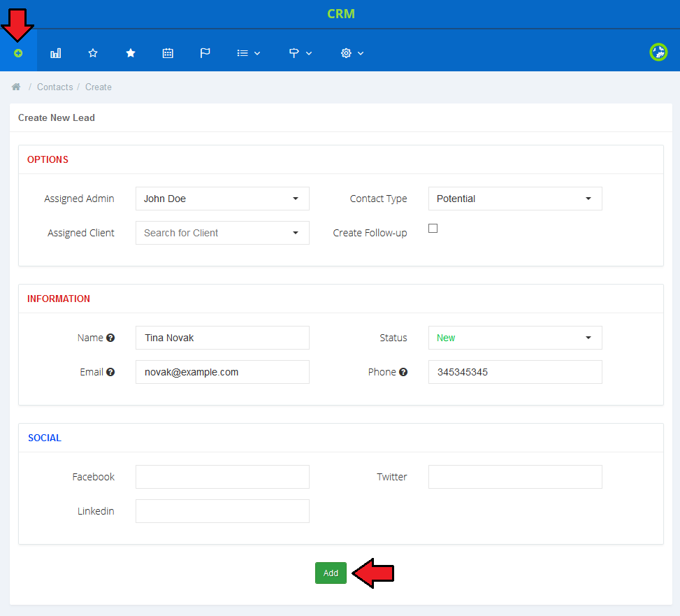Open the list menu icon
This screenshot has width=680, height=616.
click(x=243, y=53)
